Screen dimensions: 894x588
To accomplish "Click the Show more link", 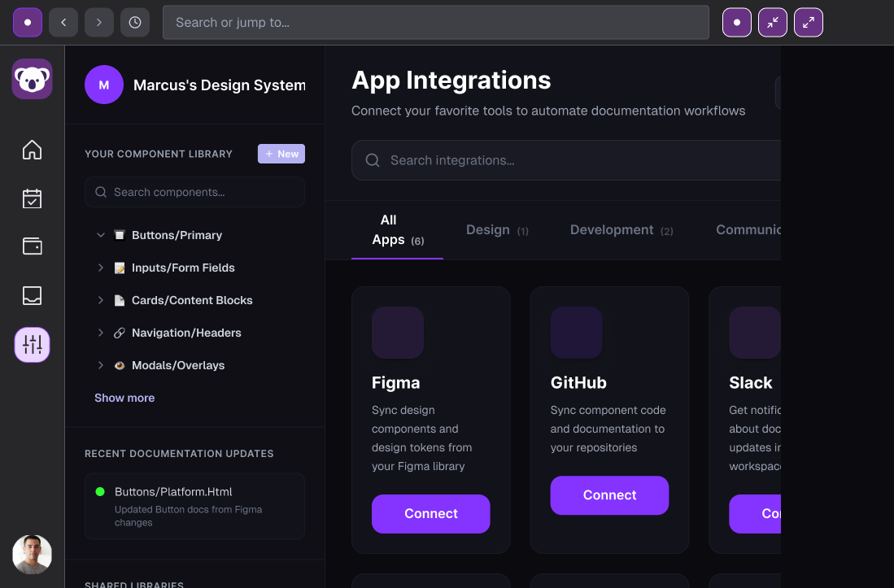I will tap(124, 398).
